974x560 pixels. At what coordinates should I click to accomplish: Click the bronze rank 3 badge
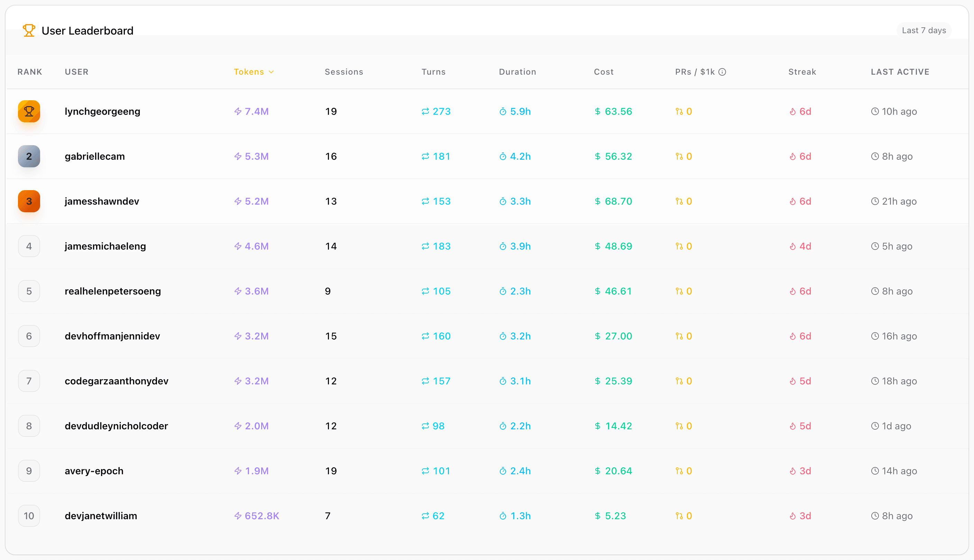pos(29,201)
